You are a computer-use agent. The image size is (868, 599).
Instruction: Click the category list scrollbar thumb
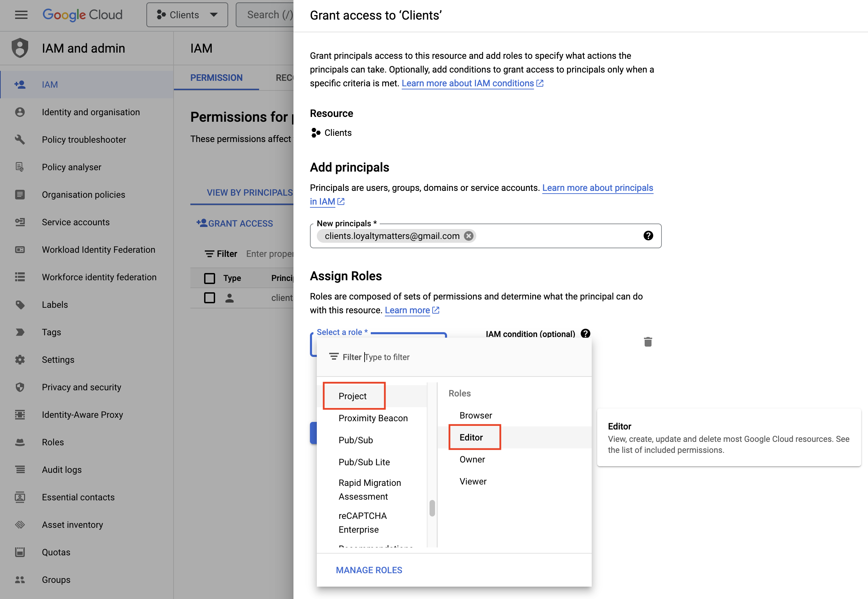[x=432, y=508]
